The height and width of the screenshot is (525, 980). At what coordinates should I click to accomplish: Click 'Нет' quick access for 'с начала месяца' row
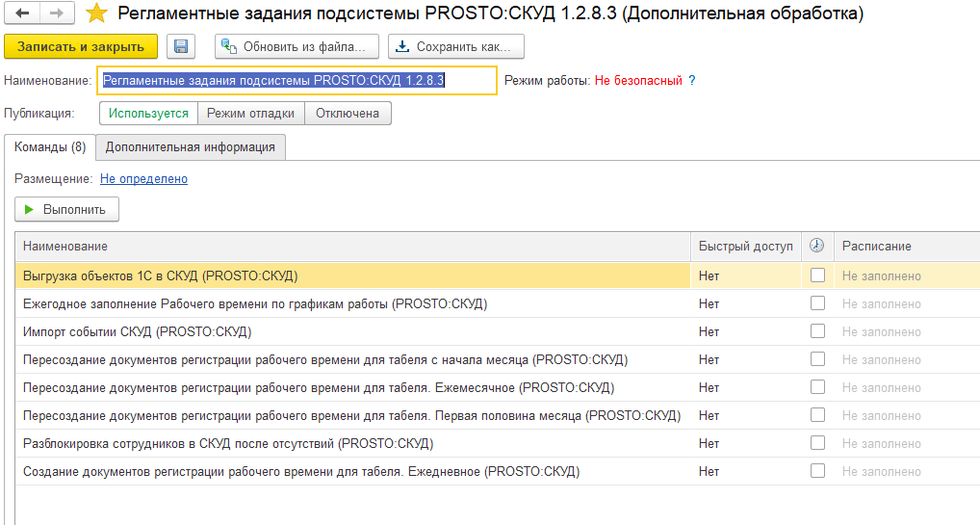(709, 360)
